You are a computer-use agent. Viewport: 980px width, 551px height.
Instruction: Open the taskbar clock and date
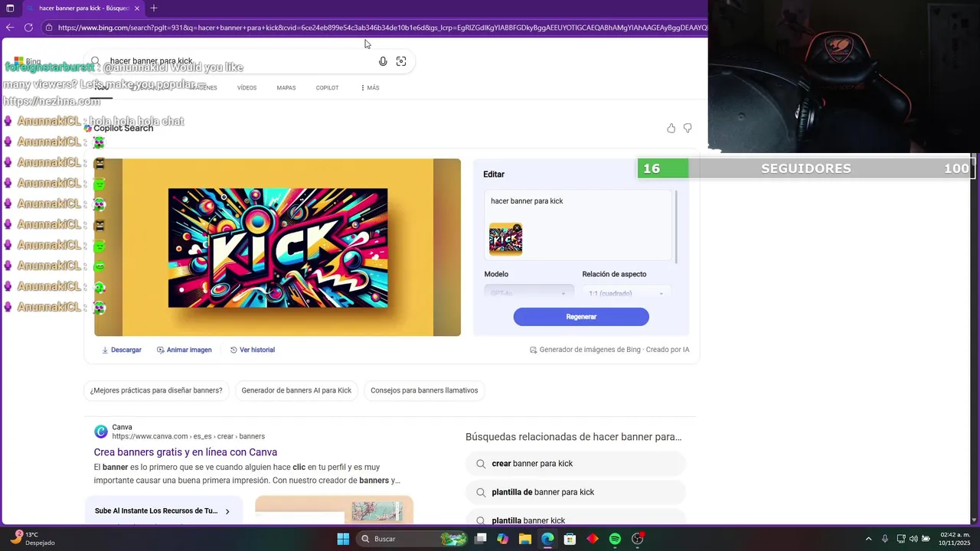pyautogui.click(x=955, y=539)
